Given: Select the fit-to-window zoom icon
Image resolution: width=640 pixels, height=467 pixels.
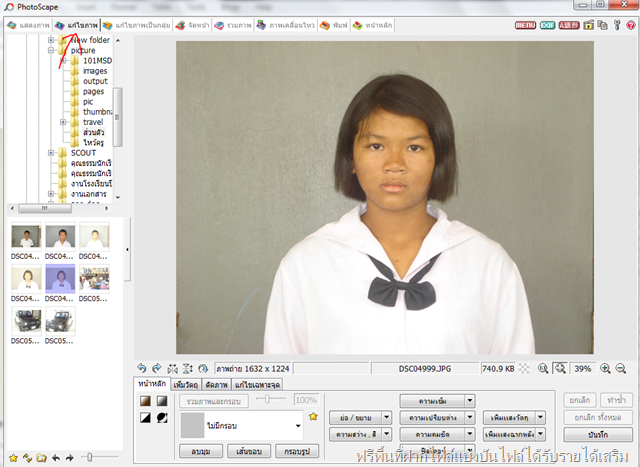Looking at the screenshot, I should pos(560,369).
